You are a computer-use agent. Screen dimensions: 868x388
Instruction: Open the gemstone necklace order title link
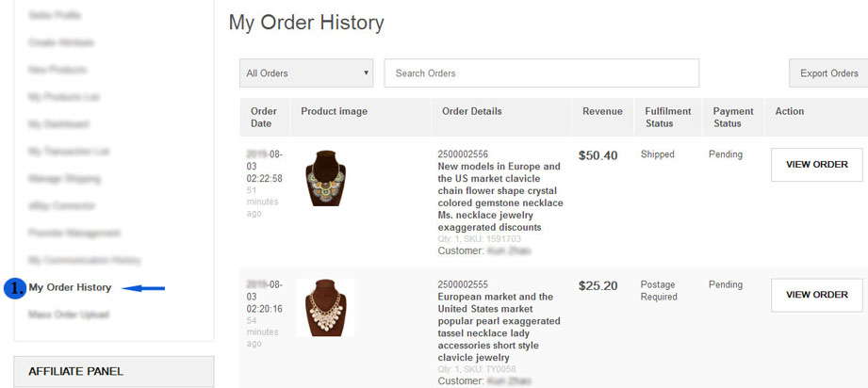(500, 197)
